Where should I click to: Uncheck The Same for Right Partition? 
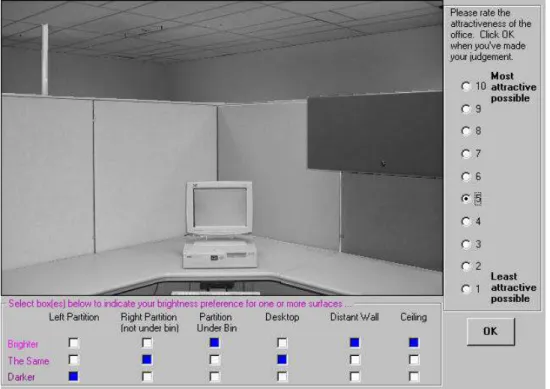147,360
